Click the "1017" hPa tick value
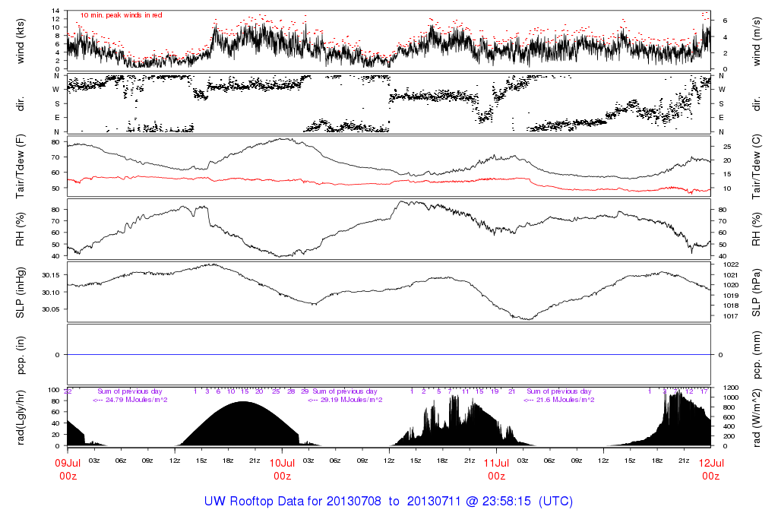778x532 pixels. tap(730, 316)
